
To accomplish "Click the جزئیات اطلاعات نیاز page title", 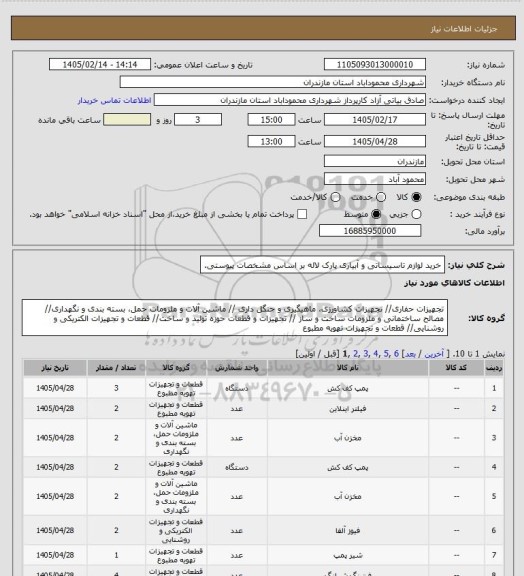I will click(464, 29).
